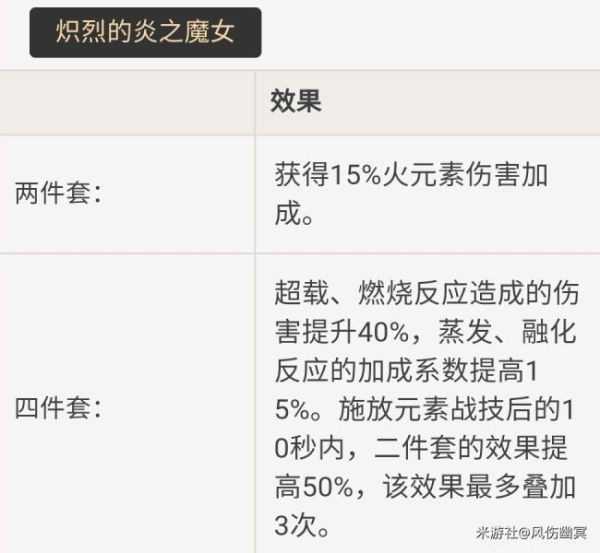This screenshot has width=600, height=553.
Task: Click the line 0秒内，二件套的效果提
Action: point(424,448)
